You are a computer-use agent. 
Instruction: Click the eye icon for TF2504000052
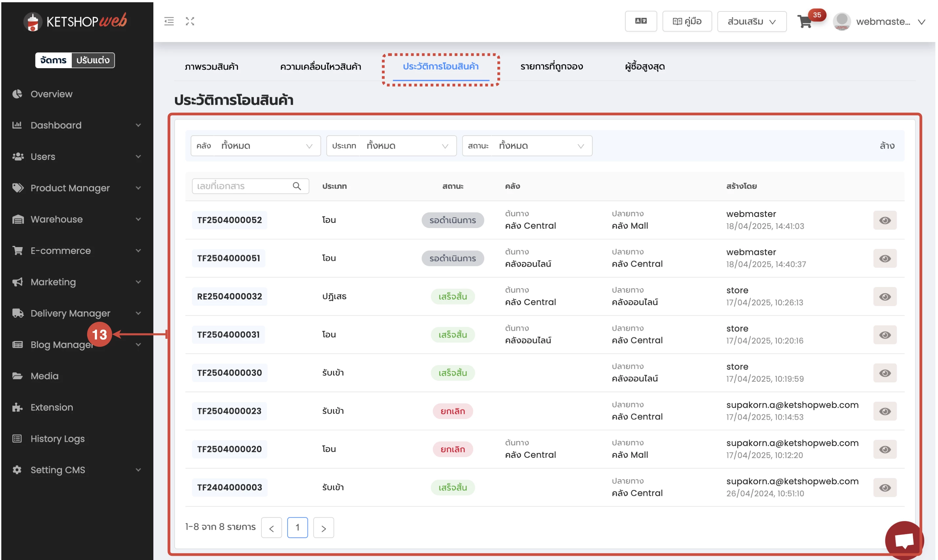tap(885, 221)
